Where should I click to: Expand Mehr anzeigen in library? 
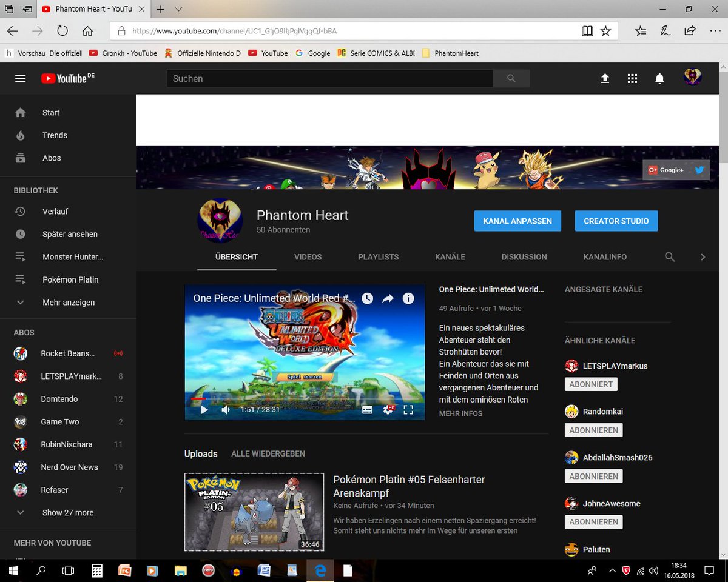point(68,303)
